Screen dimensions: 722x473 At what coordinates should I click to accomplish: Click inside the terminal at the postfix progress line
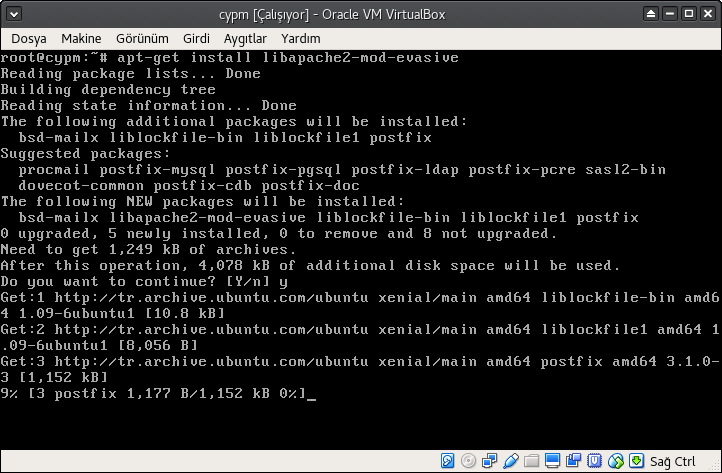[x=160, y=395]
